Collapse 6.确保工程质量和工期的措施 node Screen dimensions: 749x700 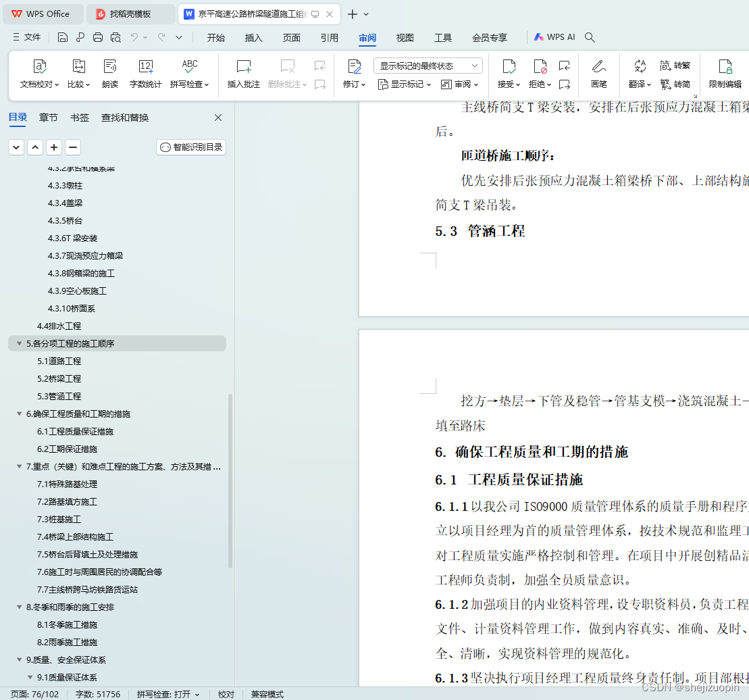tap(19, 414)
